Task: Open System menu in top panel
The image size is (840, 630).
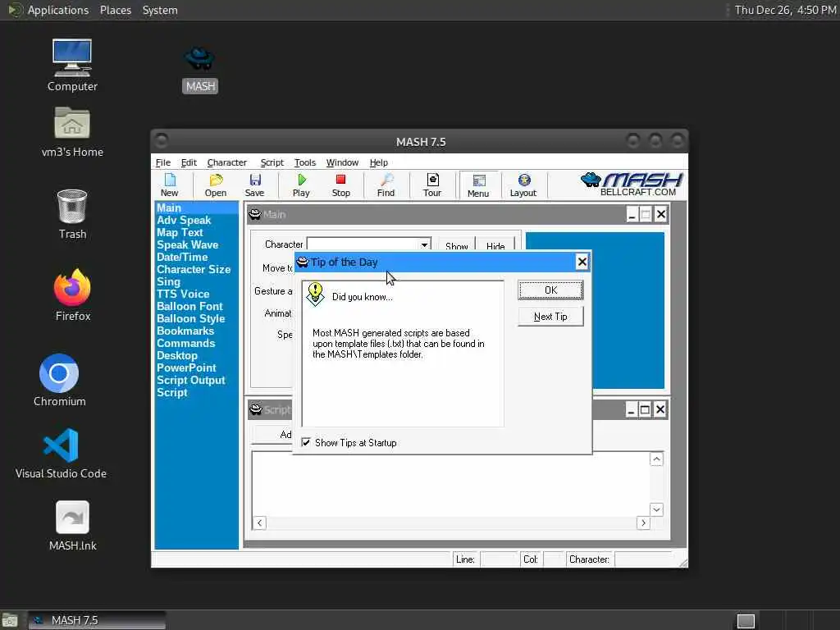Action: point(160,10)
